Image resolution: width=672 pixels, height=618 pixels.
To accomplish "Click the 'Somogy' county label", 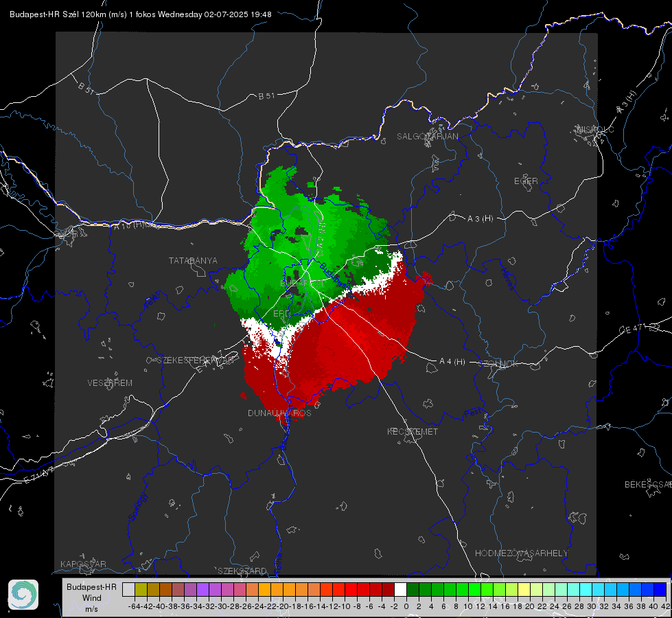I will pos(138,507).
